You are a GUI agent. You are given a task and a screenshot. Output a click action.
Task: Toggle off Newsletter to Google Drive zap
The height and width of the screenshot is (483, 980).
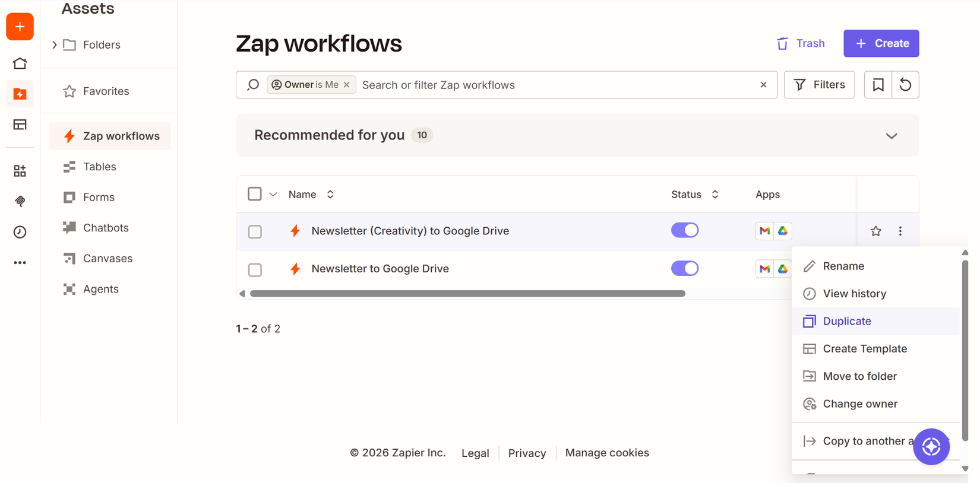point(685,268)
